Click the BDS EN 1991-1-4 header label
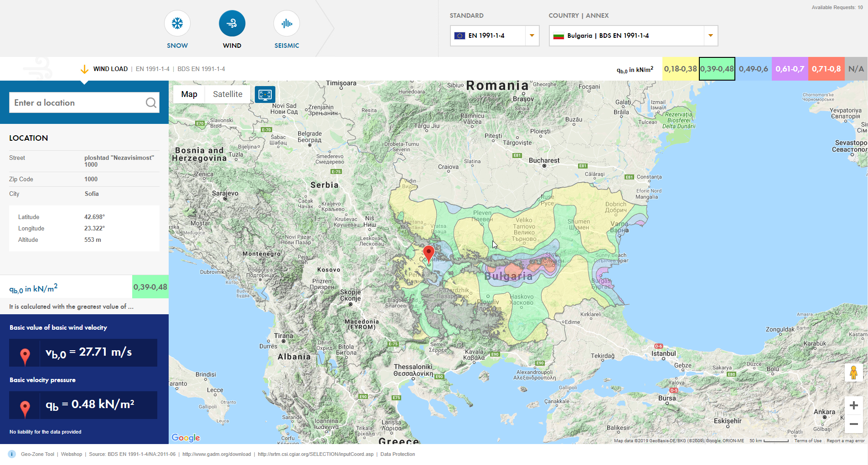This screenshot has width=868, height=465. click(201, 69)
